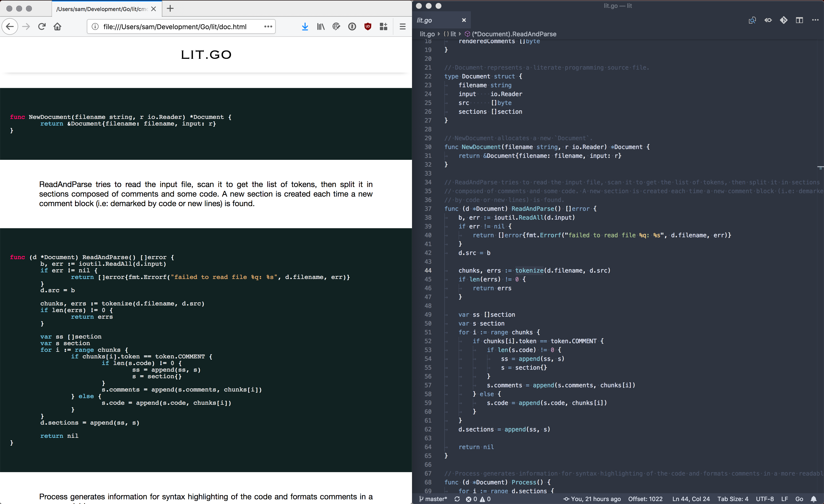The height and width of the screenshot is (504, 824).
Task: Open the Firefox hamburger menu
Action: click(x=403, y=27)
